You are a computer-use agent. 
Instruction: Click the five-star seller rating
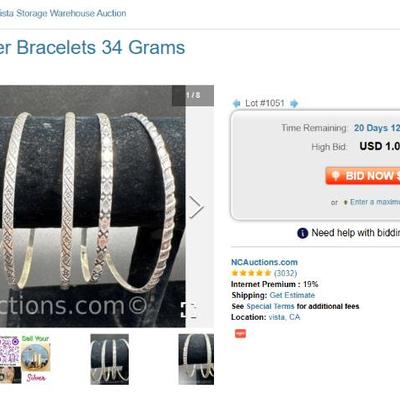(x=251, y=273)
